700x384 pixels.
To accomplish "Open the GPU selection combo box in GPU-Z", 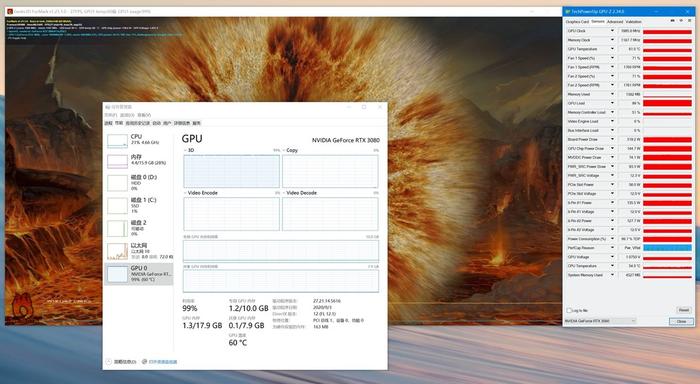I will (600, 321).
